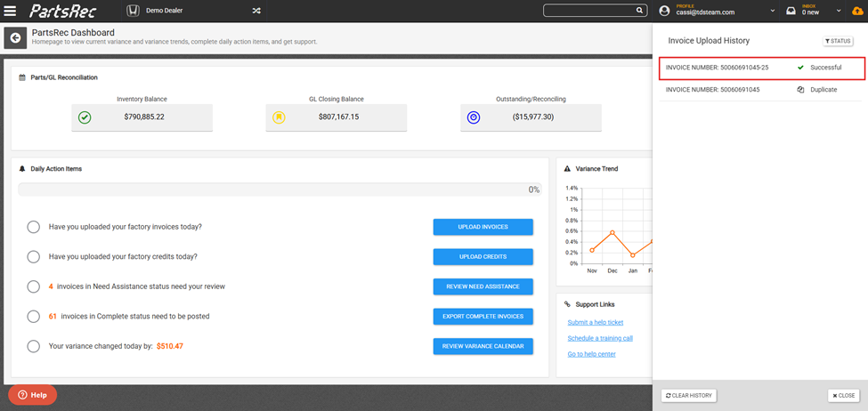Click the green check Inventory Balance icon
Image resolution: width=868 pixels, height=411 pixels.
tap(85, 117)
